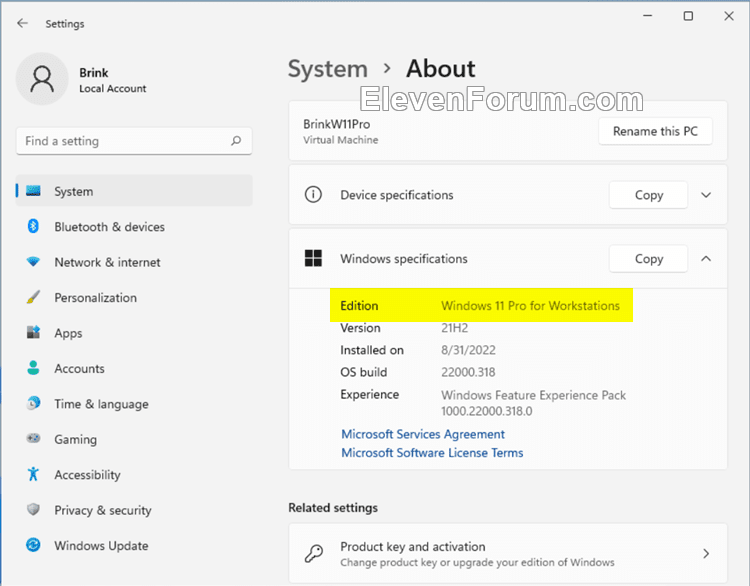
Task: Click the Windows Update sync icon
Action: click(33, 545)
